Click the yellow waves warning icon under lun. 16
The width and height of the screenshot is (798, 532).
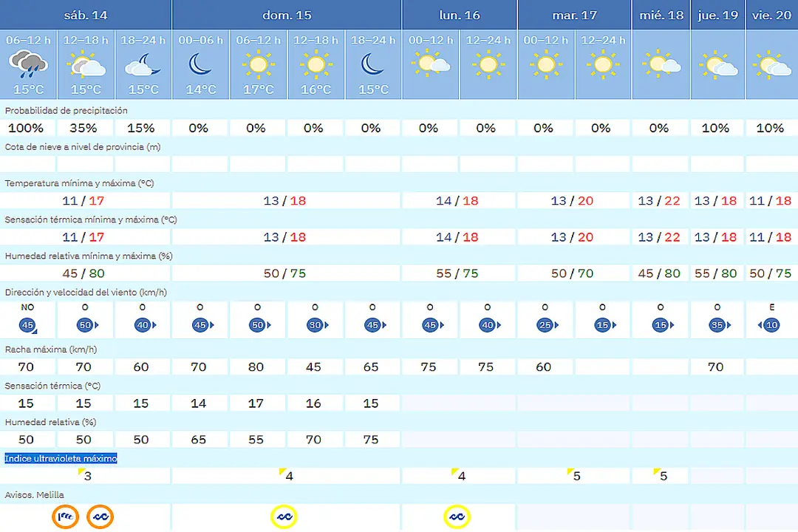click(457, 516)
